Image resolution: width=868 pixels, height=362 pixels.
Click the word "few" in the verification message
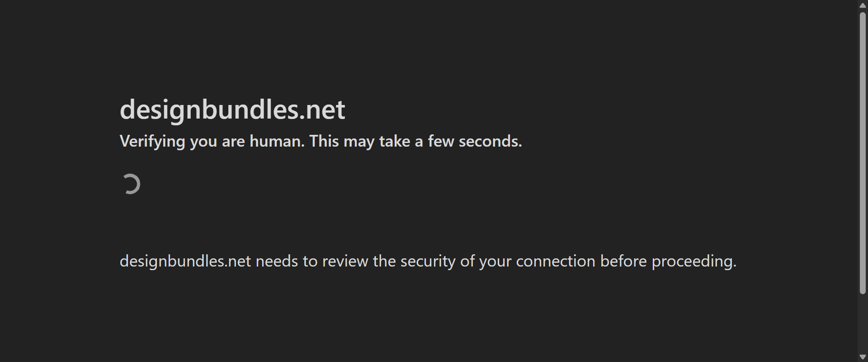[441, 141]
